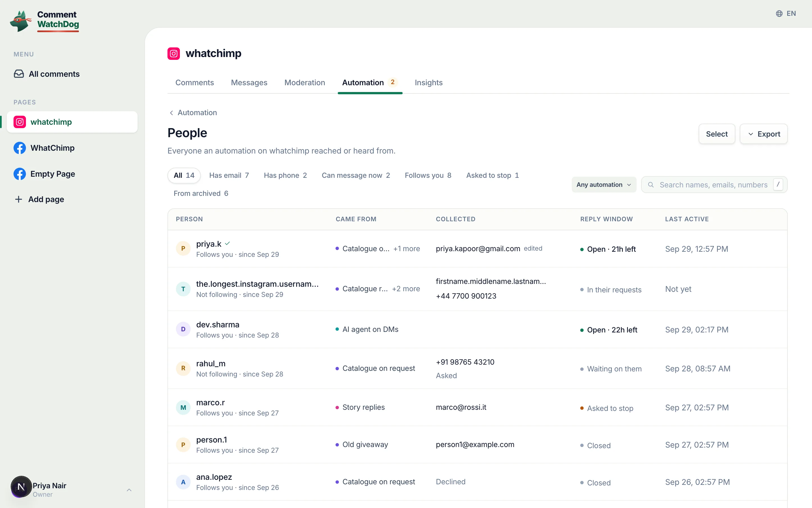The image size is (812, 508).
Task: Click the slash shortcut key badge
Action: pos(778,185)
